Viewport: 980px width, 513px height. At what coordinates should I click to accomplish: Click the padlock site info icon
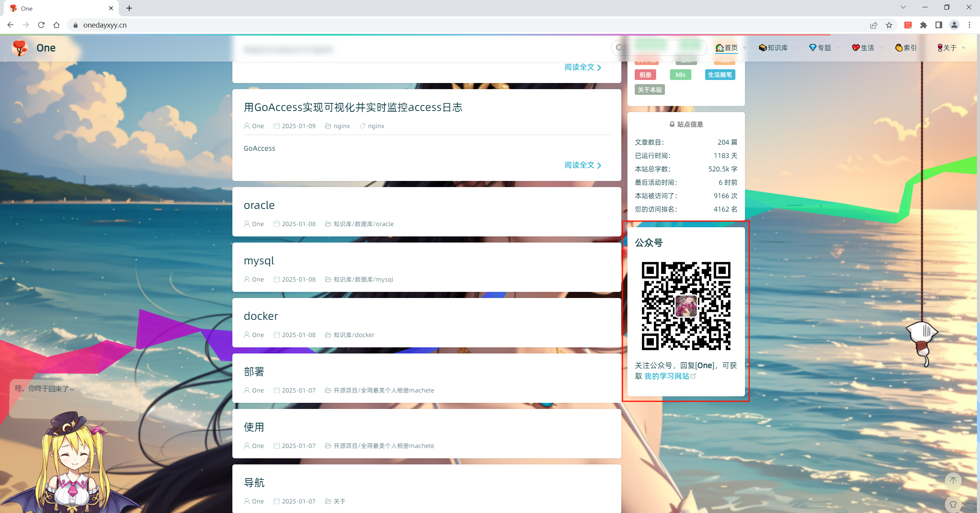[75, 25]
